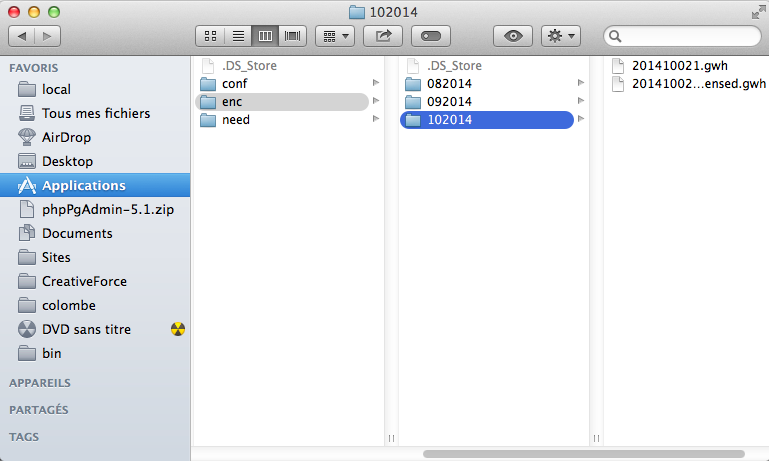
Task: Select the 102014 folder
Action: [x=487, y=120]
